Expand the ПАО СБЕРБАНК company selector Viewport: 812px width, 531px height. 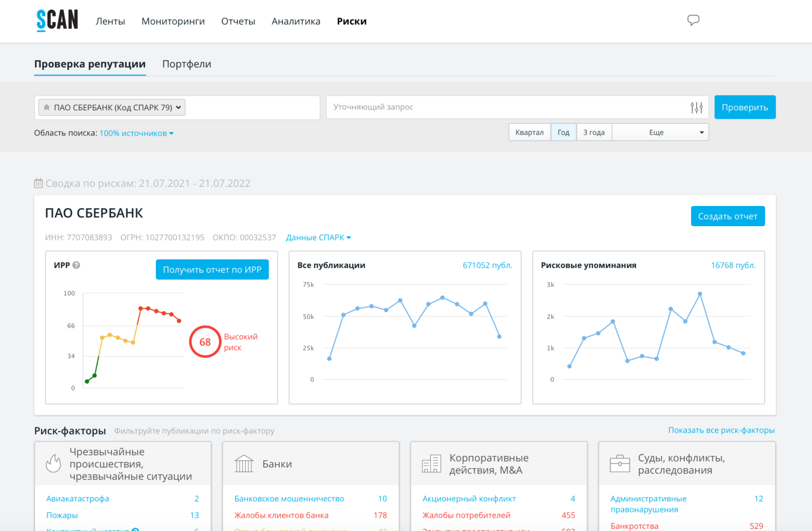click(112, 108)
